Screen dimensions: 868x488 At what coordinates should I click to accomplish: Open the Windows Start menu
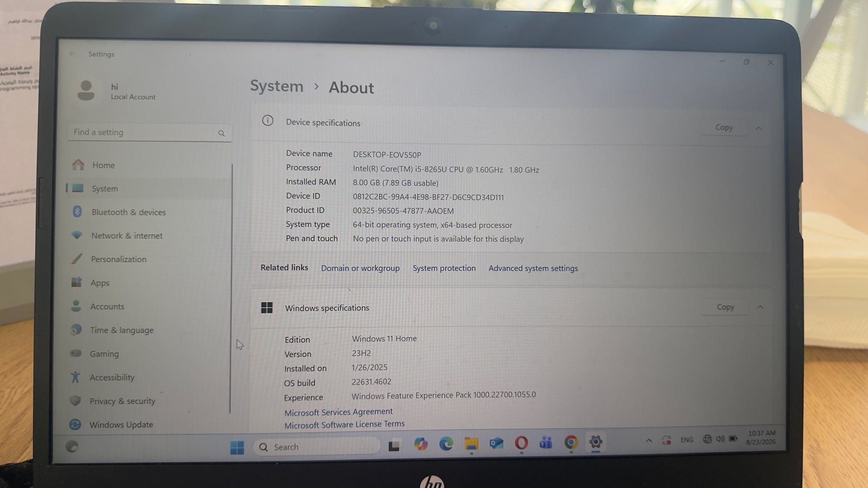pyautogui.click(x=237, y=447)
